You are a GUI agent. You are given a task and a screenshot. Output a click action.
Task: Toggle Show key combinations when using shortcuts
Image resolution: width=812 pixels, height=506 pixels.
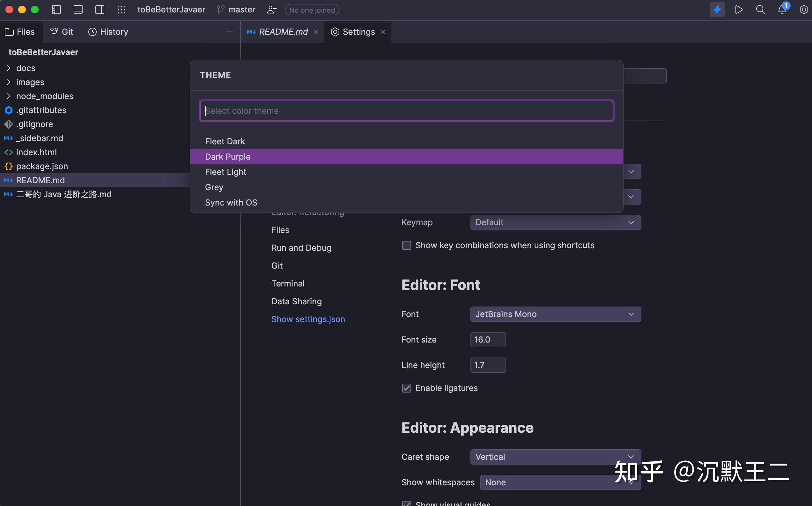406,245
